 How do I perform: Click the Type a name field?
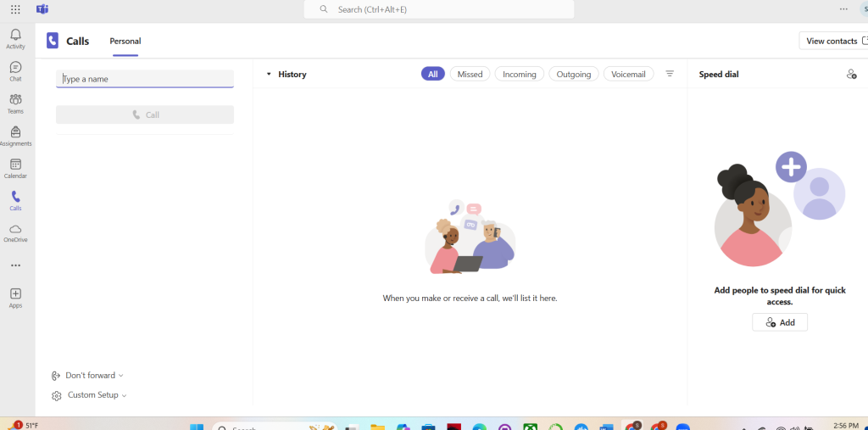[145, 79]
